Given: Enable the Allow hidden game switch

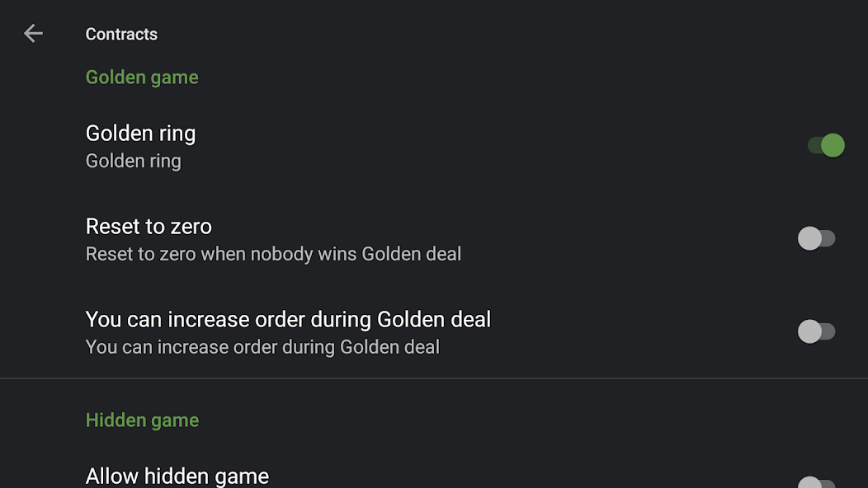Looking at the screenshot, I should click(x=816, y=483).
